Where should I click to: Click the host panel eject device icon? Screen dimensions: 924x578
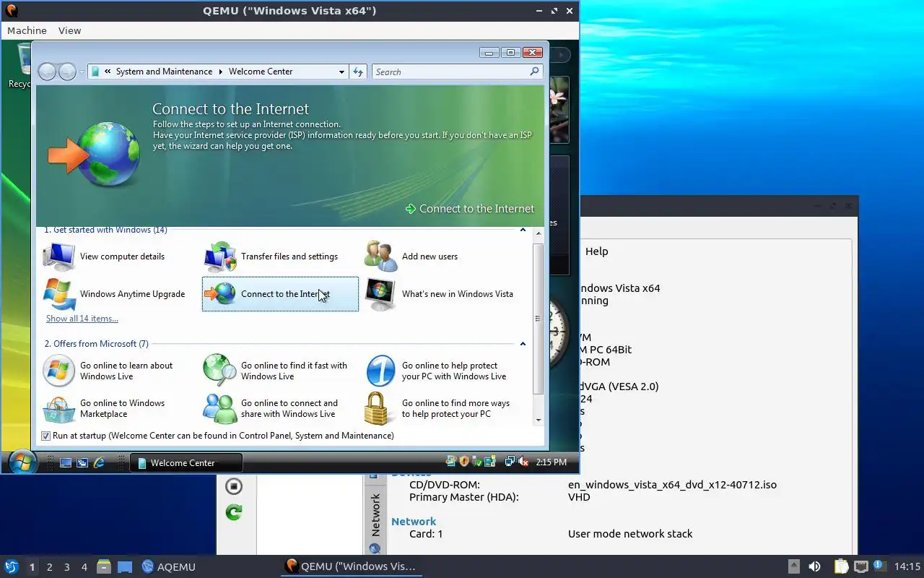[793, 566]
